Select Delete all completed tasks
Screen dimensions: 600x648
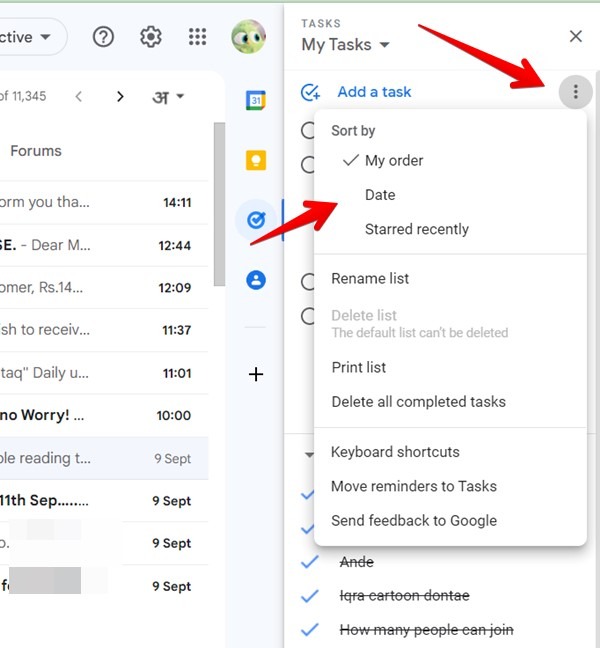(x=450, y=402)
